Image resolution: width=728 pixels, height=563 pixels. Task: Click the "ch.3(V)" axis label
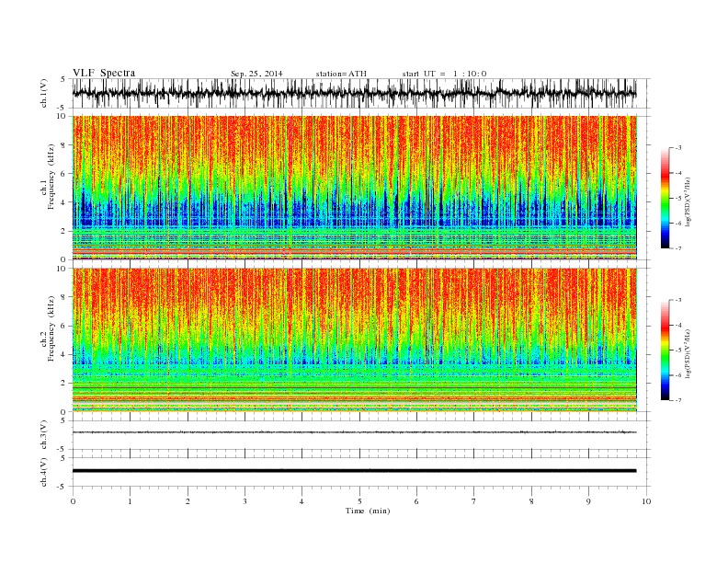coord(44,435)
